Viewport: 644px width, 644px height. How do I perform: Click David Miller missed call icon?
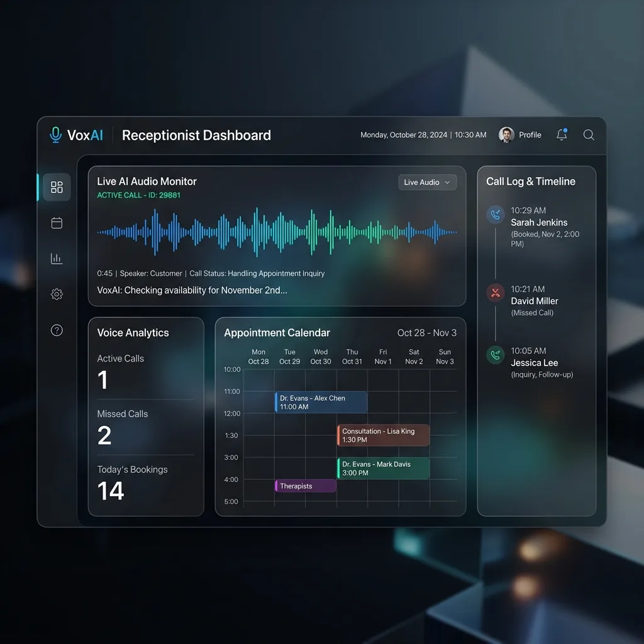(496, 293)
